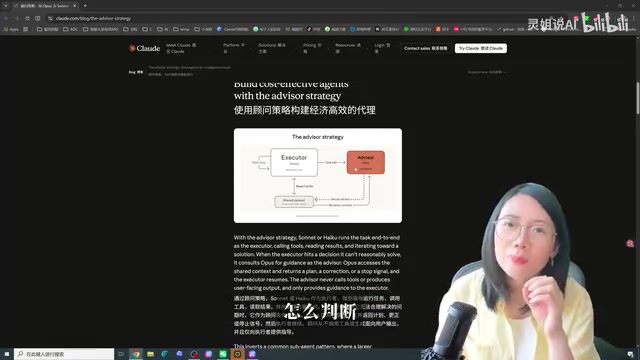Click the Blog breadcrumb link
The height and width of the screenshot is (360, 640).
point(136,72)
